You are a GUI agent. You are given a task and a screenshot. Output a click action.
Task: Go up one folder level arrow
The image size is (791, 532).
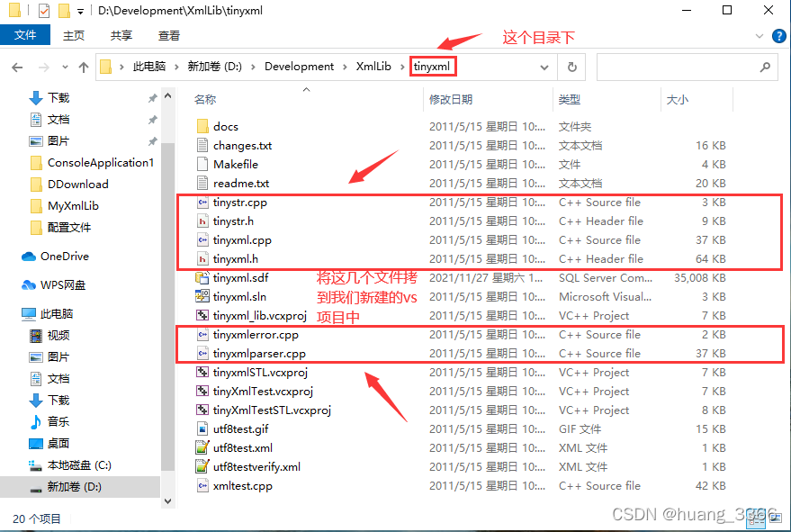[x=84, y=68]
